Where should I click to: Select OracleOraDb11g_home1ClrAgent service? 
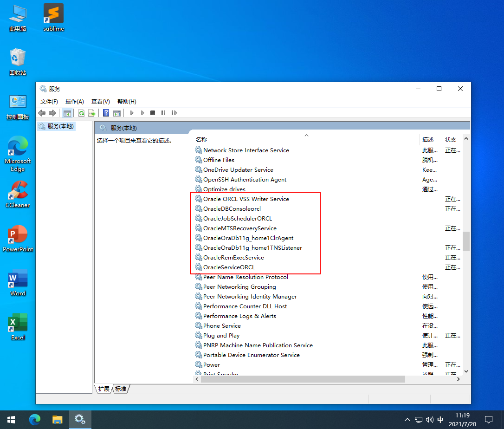coord(248,238)
